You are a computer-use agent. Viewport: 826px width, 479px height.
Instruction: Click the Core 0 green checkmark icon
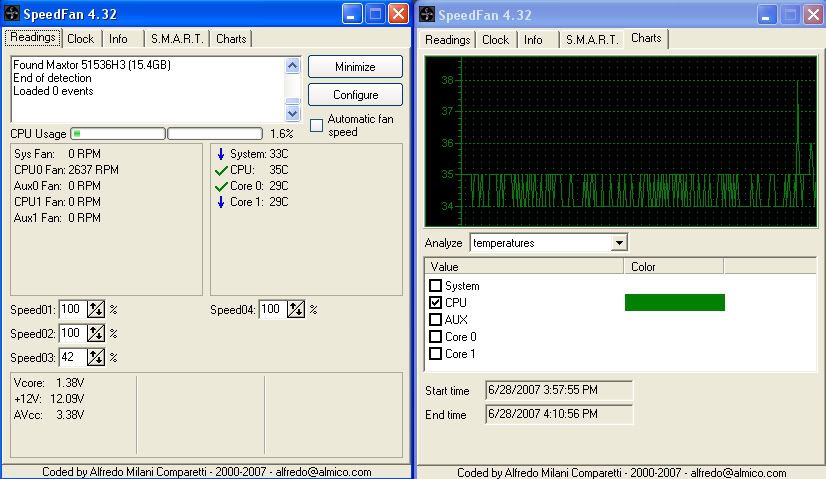tap(221, 186)
